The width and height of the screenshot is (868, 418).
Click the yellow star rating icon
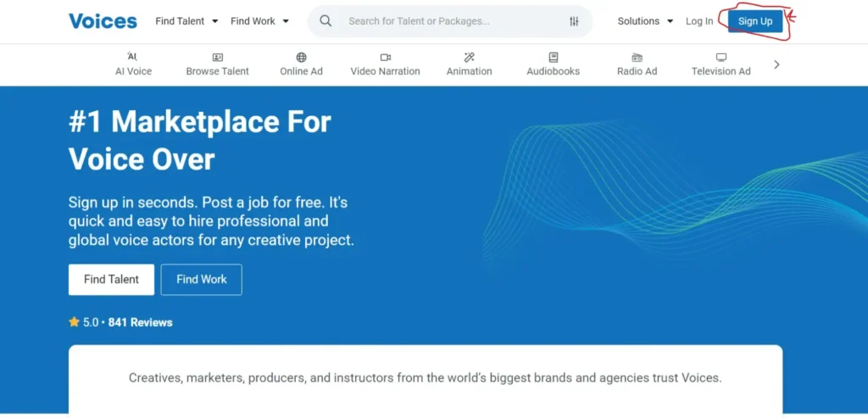point(75,322)
